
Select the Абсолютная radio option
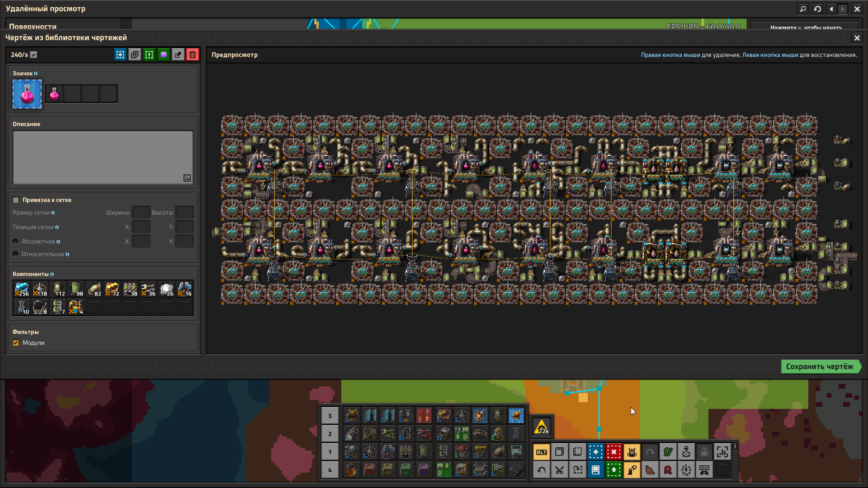(15, 242)
